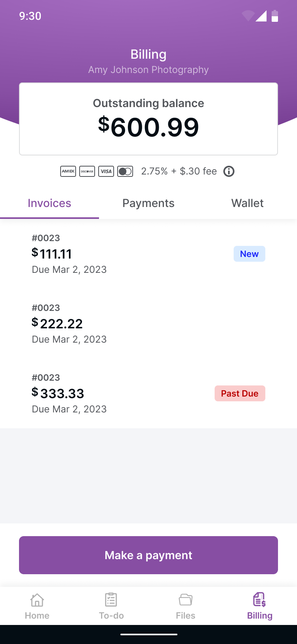The image size is (297, 644).
Task: Select the Billing icon in navigation
Action: coord(259,600)
